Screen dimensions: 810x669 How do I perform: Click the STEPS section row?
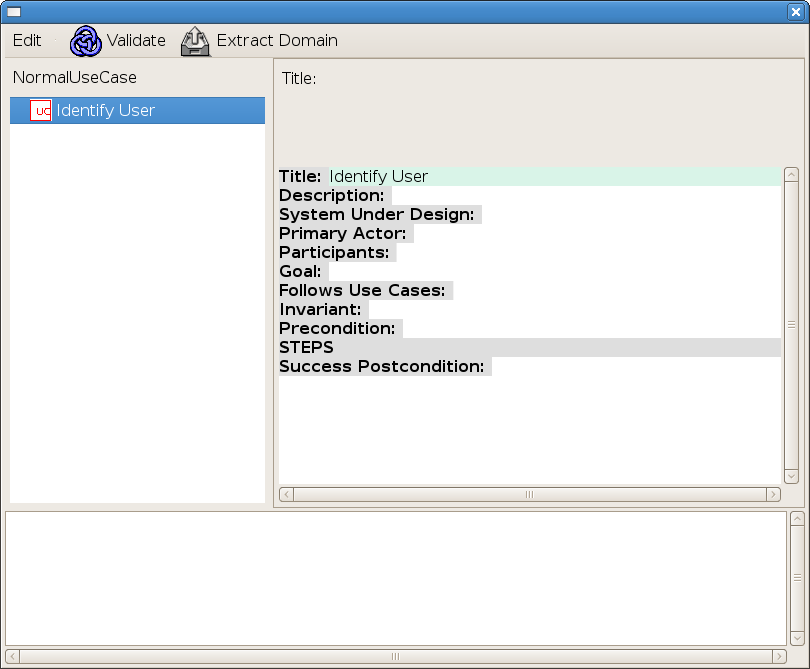[x=530, y=348]
